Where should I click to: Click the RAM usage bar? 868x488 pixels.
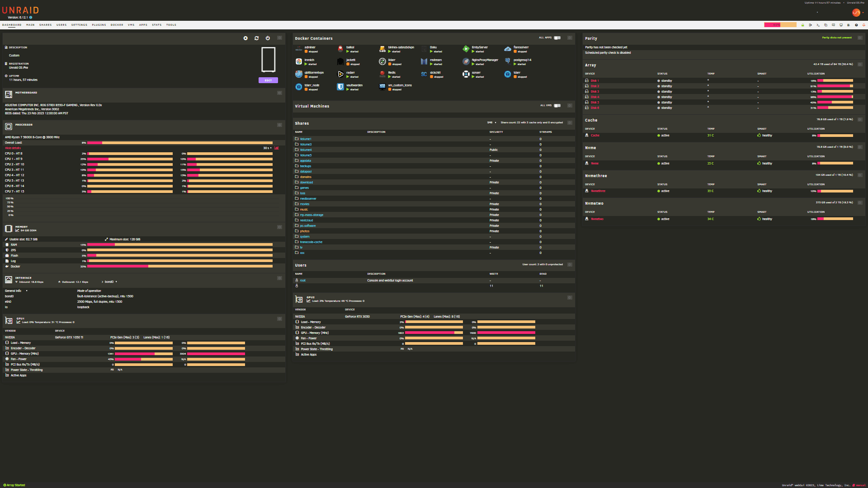click(x=180, y=245)
